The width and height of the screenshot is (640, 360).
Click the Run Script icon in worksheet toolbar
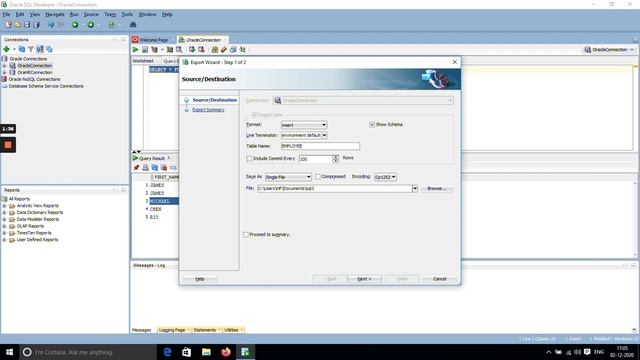(145, 50)
